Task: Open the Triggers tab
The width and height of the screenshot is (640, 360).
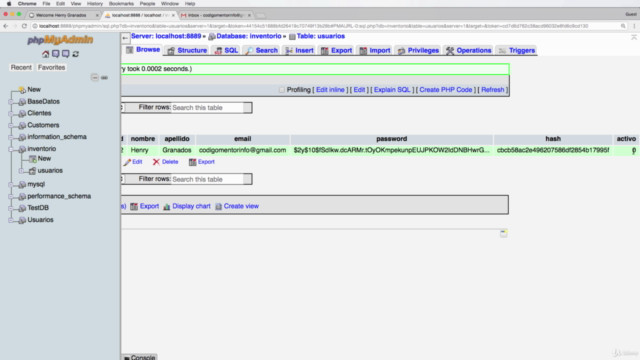Action: tap(516, 51)
